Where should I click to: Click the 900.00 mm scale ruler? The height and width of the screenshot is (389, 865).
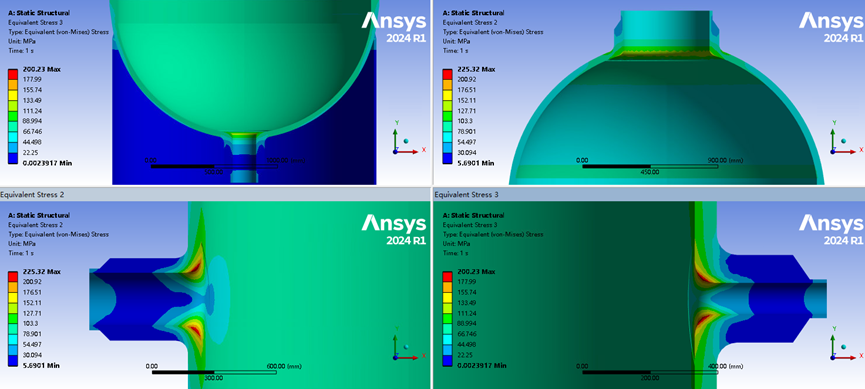point(651,166)
